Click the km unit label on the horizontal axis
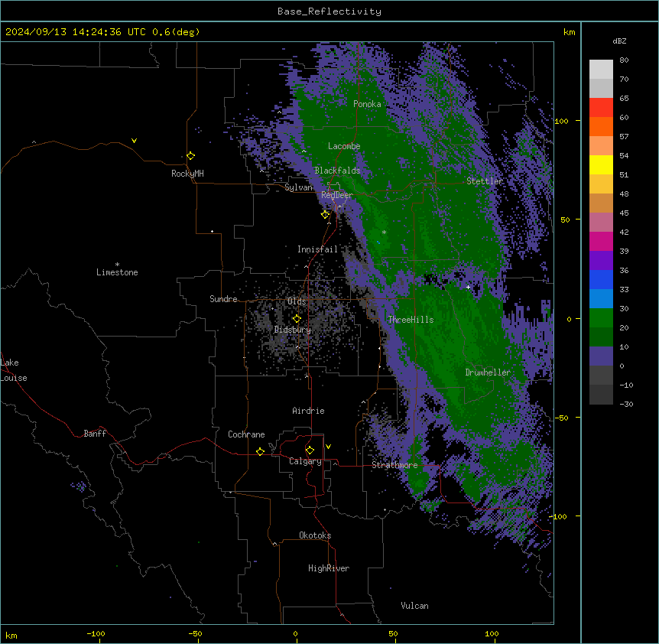Viewport: 659px width, 644px height. click(11, 635)
